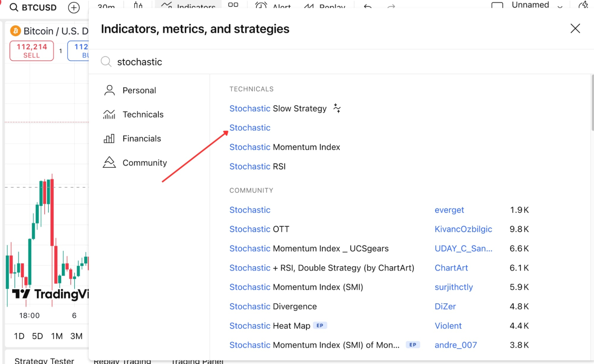
Task: Select the Personal category
Action: pyautogui.click(x=139, y=90)
